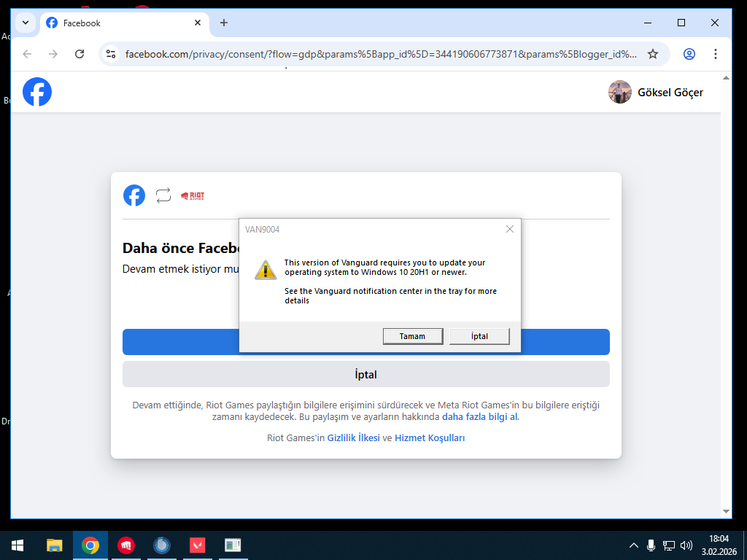Open the Valorant icon on the taskbar
The image size is (747, 560).
click(197, 545)
